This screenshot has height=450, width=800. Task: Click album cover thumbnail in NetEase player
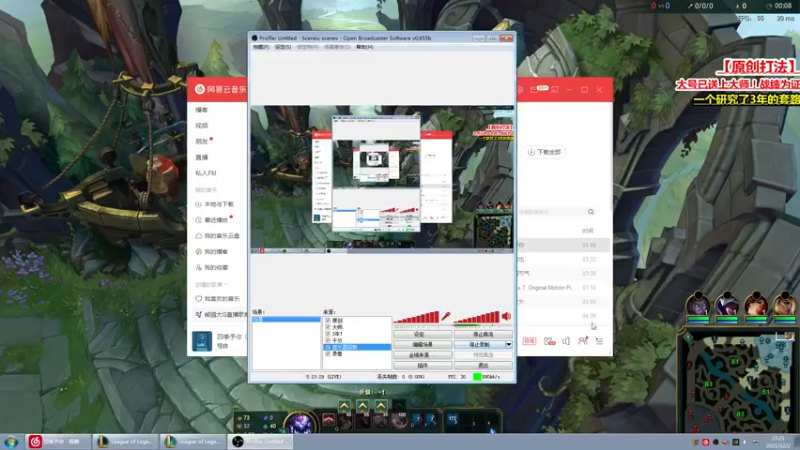tap(202, 341)
